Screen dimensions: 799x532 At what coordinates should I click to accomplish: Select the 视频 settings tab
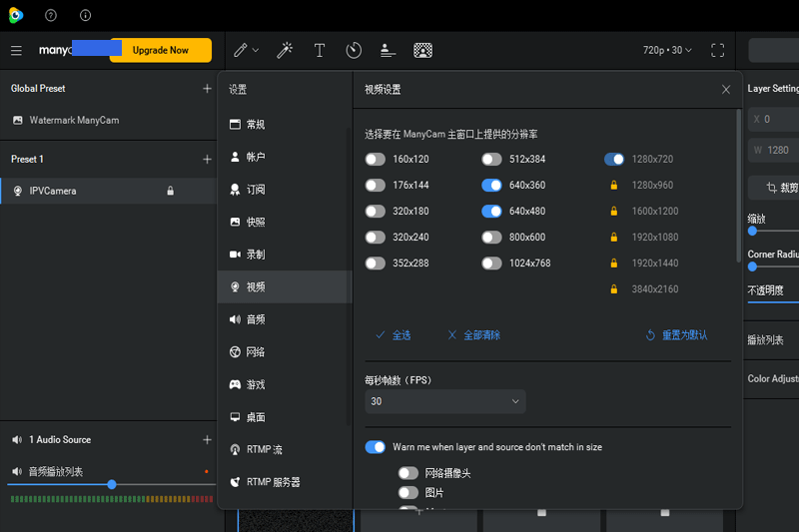coord(285,287)
